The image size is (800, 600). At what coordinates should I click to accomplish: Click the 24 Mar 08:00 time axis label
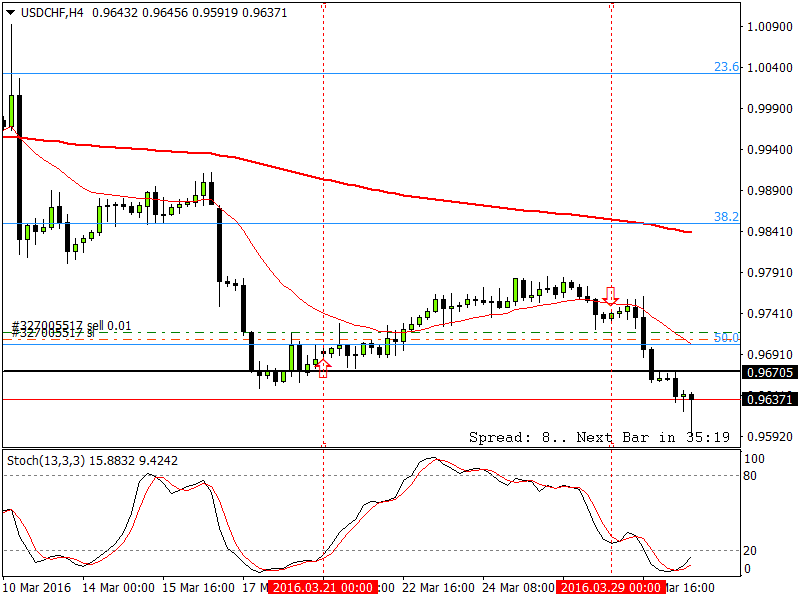(x=518, y=588)
